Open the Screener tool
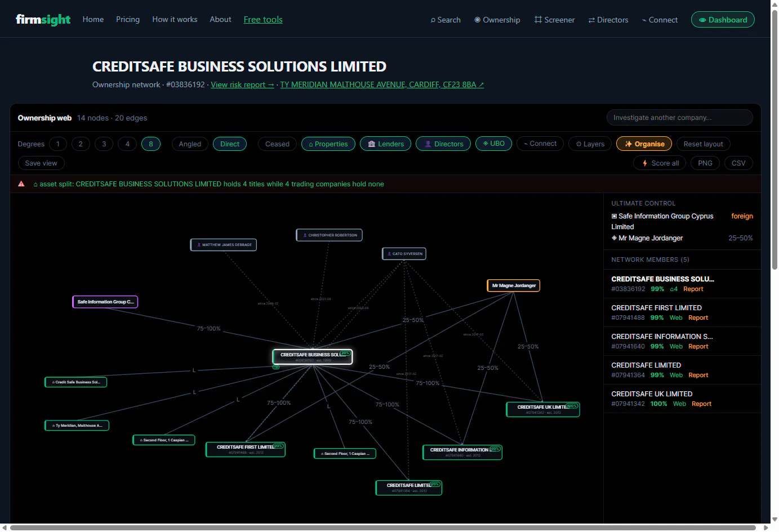 (x=555, y=20)
